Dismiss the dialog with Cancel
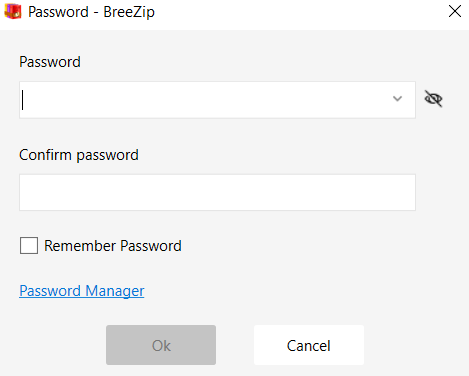 click(309, 345)
